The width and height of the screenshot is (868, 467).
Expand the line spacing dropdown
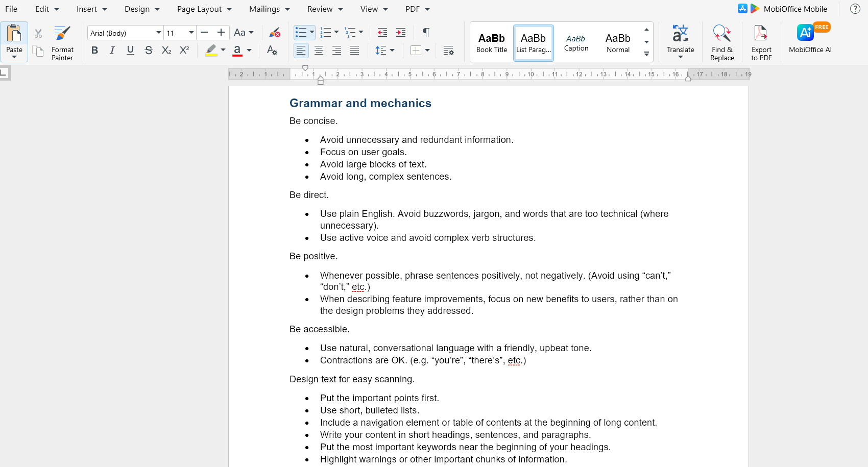(x=392, y=50)
